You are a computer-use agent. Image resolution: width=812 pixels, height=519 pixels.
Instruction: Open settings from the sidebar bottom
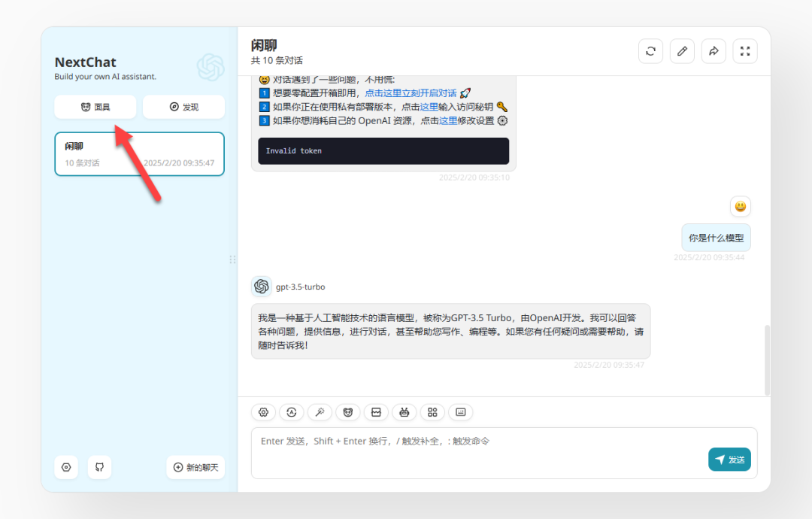[x=66, y=467]
